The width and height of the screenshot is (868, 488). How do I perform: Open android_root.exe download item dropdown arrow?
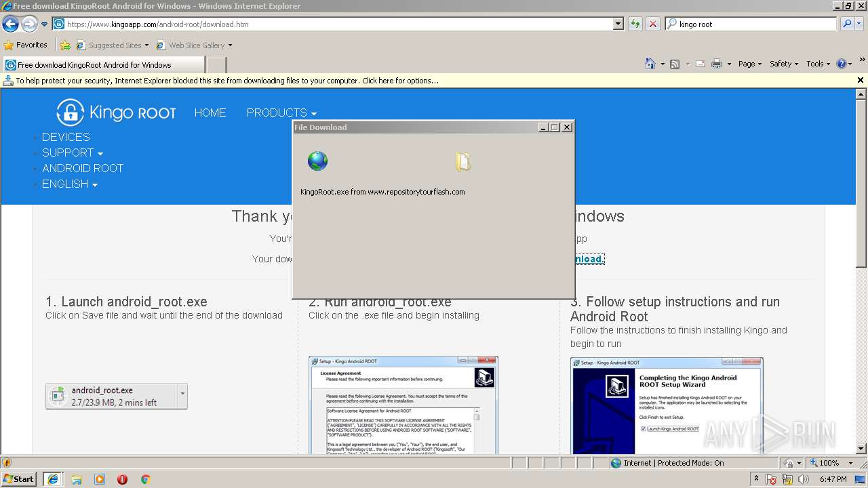pyautogui.click(x=182, y=396)
